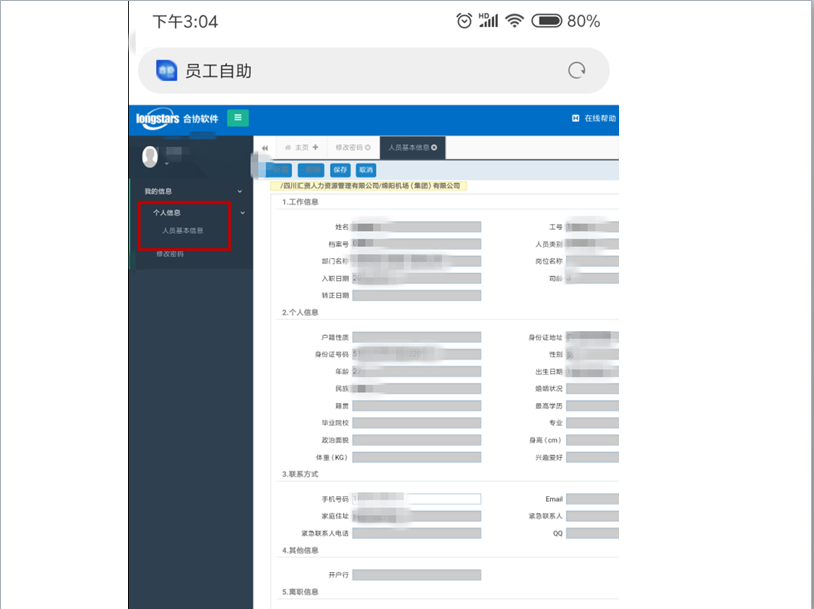
Task: Click the 人员类别 field
Action: click(x=592, y=244)
